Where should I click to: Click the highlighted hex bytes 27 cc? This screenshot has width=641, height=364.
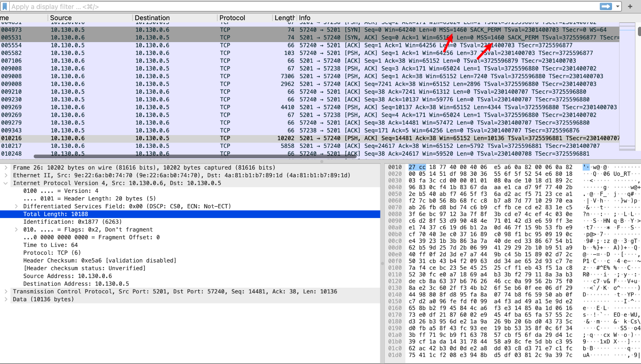(x=417, y=167)
